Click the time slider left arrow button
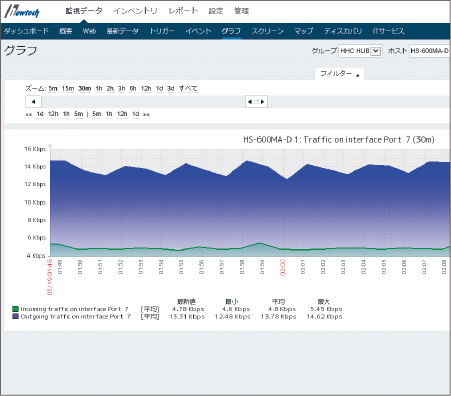451x396 pixels. pos(33,102)
